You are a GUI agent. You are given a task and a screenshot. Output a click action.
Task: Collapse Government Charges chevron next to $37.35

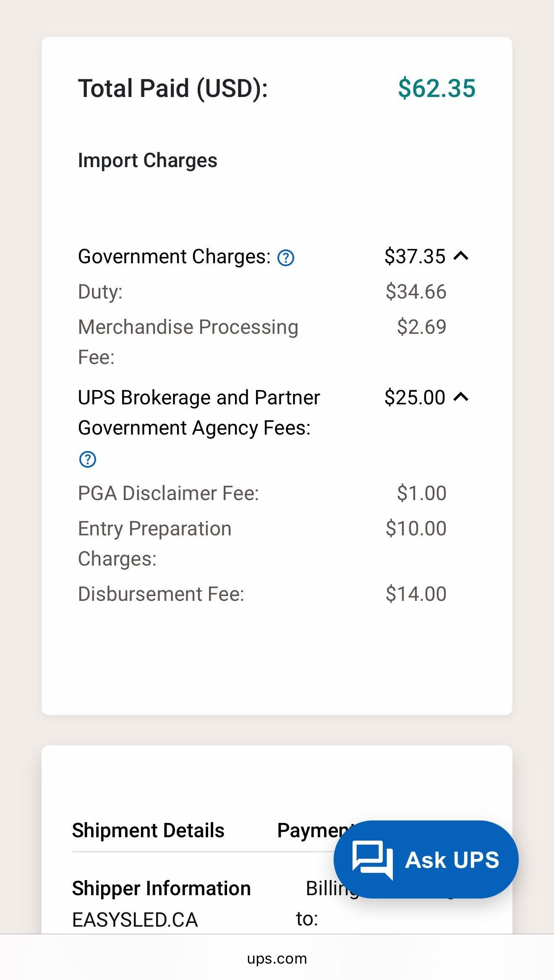pyautogui.click(x=461, y=256)
